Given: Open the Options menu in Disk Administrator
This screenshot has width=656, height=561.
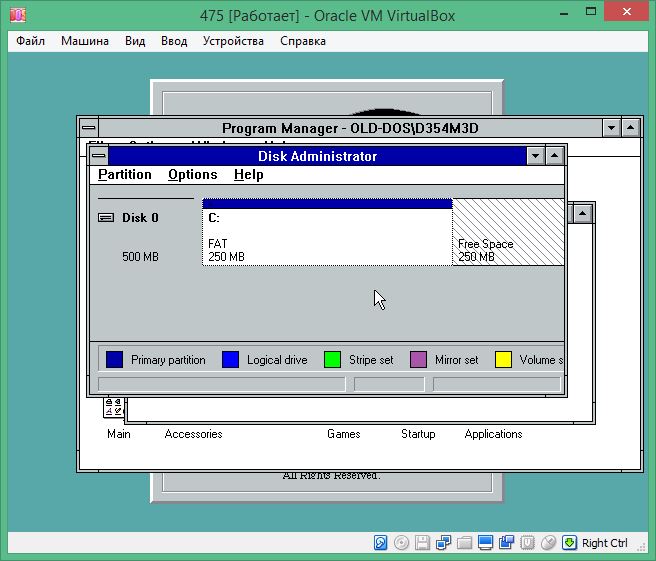Looking at the screenshot, I should coord(192,174).
